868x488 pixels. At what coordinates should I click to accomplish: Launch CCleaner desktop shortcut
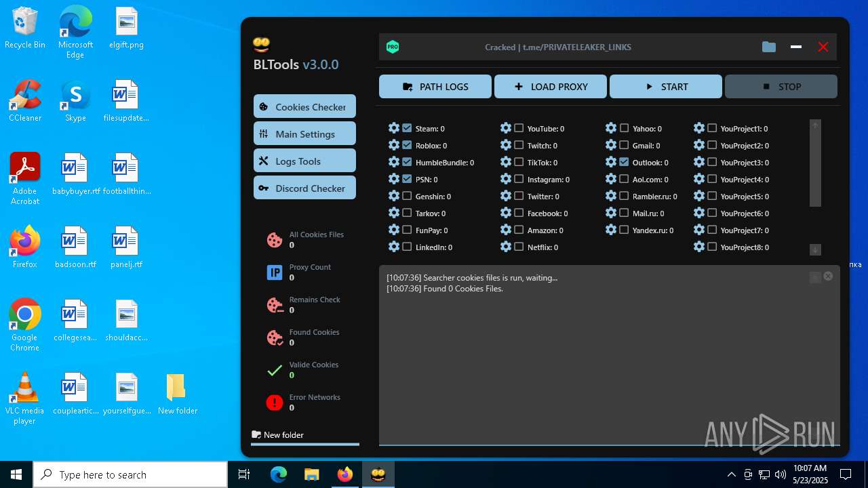pyautogui.click(x=25, y=101)
